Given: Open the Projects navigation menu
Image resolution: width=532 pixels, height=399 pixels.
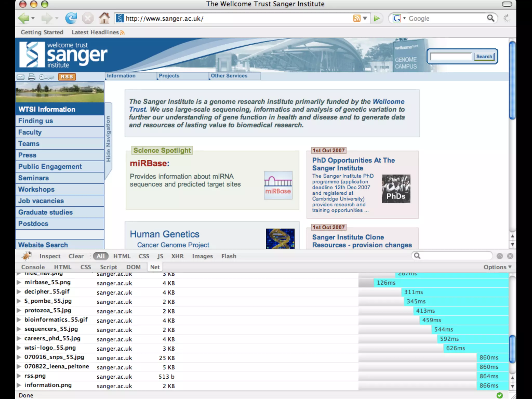Looking at the screenshot, I should click(x=169, y=76).
